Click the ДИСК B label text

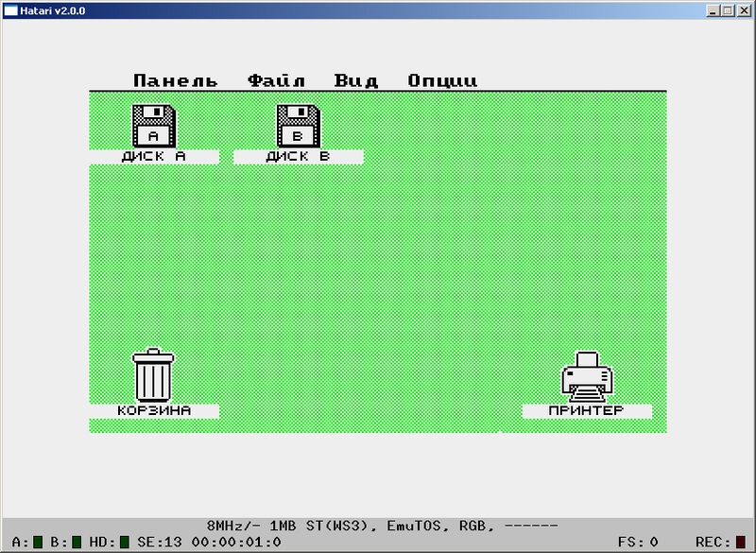tap(298, 157)
